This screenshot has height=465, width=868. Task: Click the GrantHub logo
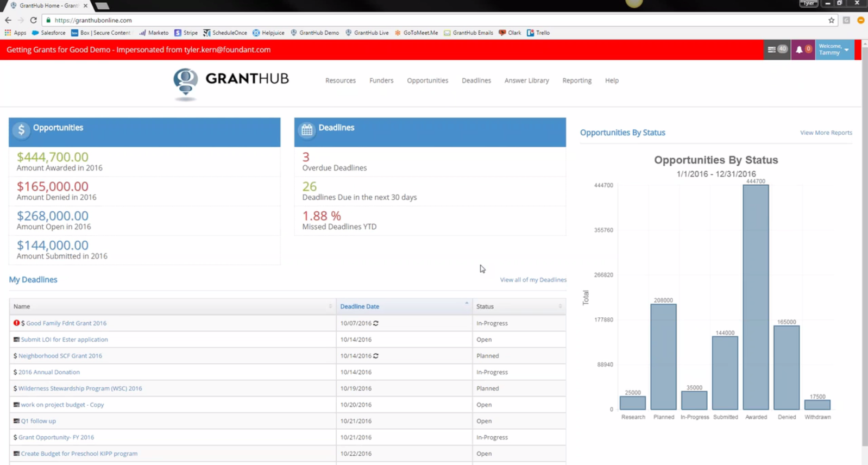[231, 84]
